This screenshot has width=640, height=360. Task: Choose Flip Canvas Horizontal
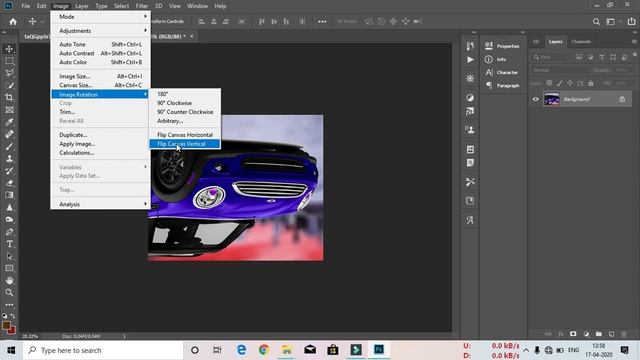click(185, 135)
